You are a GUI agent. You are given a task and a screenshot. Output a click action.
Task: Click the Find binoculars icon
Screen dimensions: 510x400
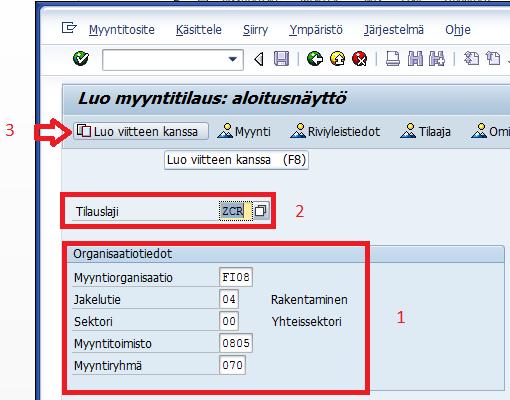pos(415,59)
